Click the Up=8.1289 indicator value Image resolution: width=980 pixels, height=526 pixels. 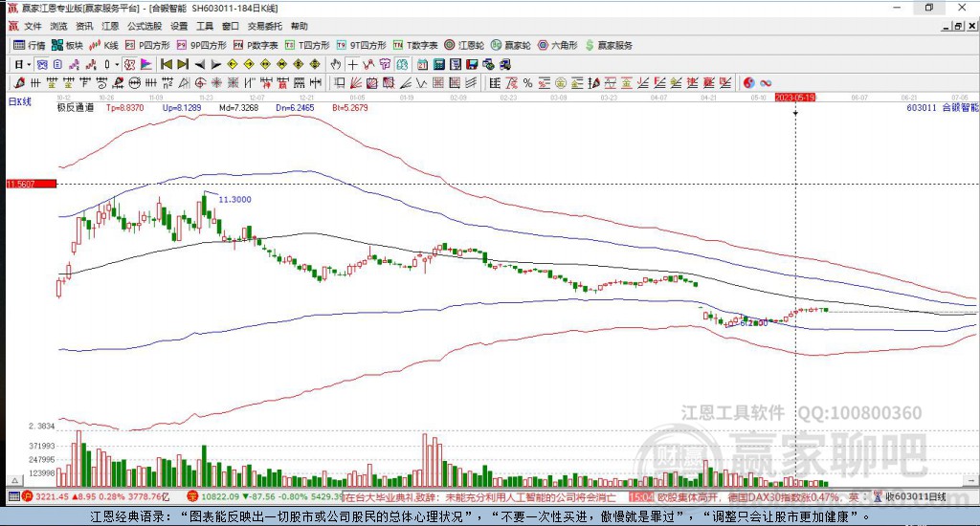pyautogui.click(x=182, y=107)
